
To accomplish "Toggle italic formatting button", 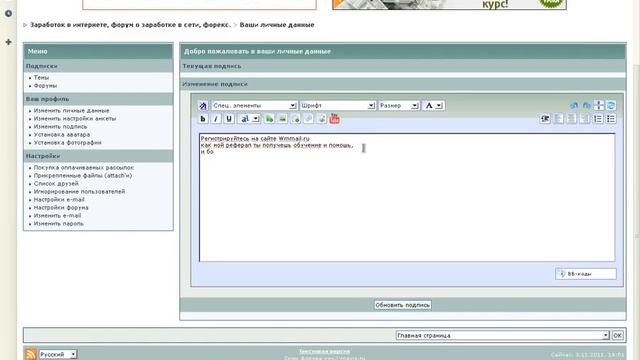I will tap(216, 119).
